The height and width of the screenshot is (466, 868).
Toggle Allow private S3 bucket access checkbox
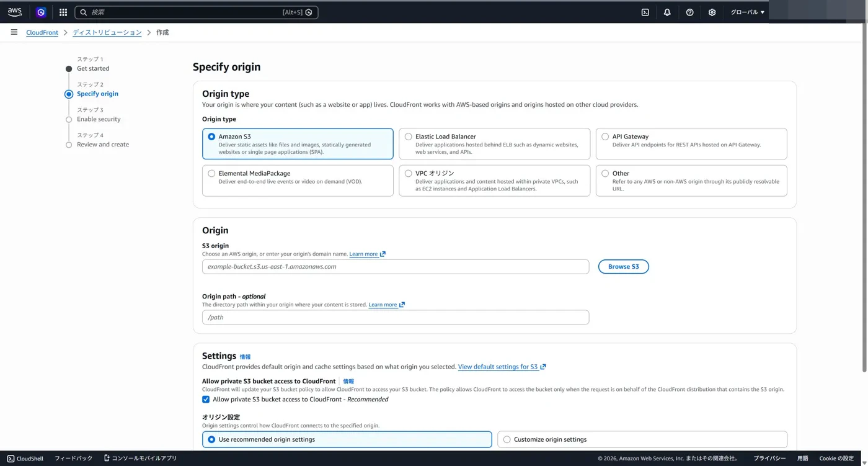[x=206, y=400]
